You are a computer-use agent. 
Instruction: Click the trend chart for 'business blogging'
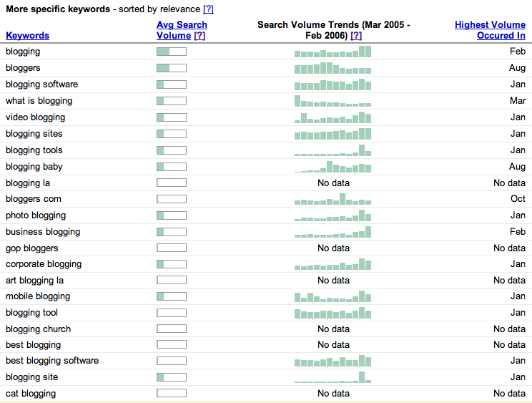pyautogui.click(x=332, y=232)
